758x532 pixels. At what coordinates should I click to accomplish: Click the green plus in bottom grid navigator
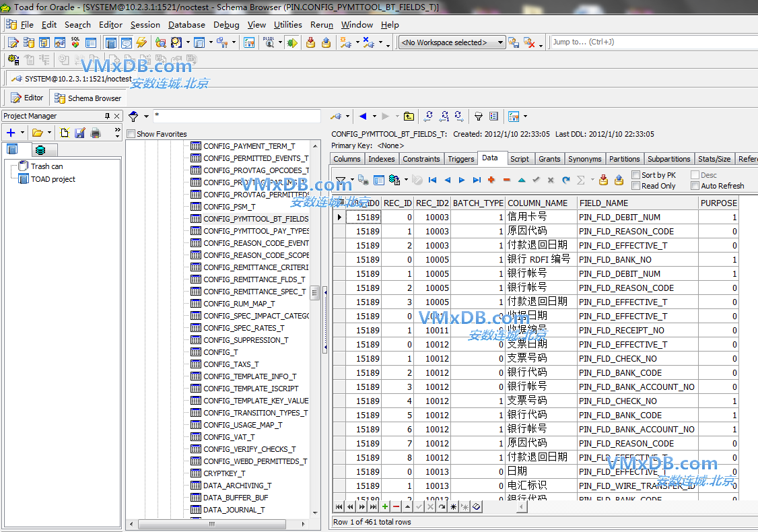[x=385, y=506]
